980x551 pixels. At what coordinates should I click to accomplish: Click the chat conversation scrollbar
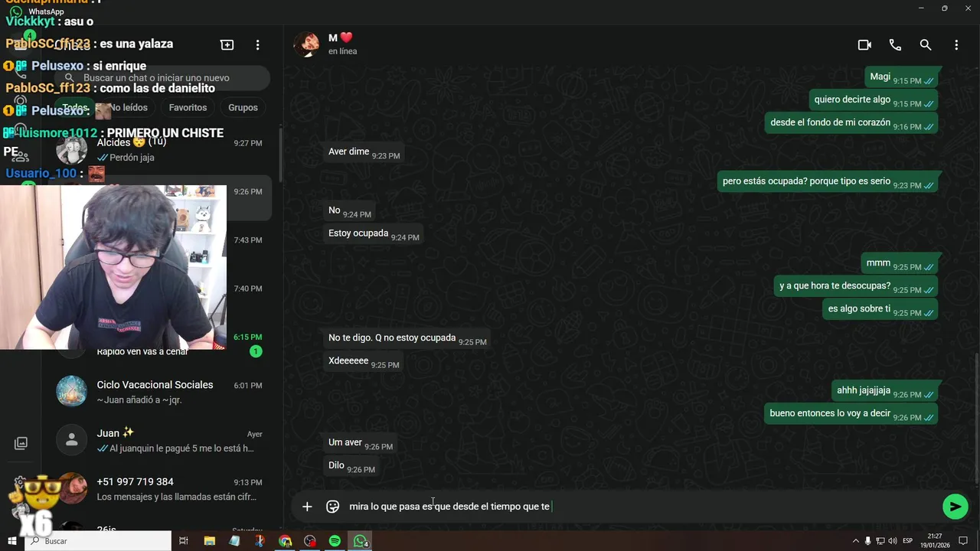[976, 418]
